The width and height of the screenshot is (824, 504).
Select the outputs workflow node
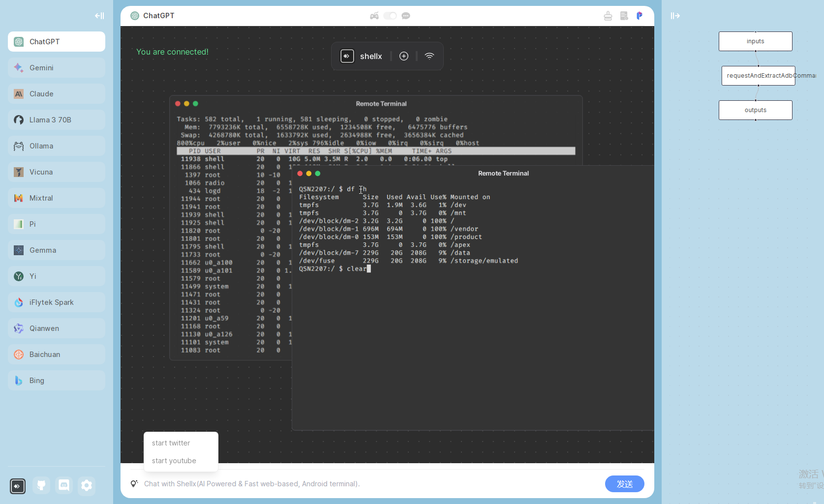tap(756, 110)
